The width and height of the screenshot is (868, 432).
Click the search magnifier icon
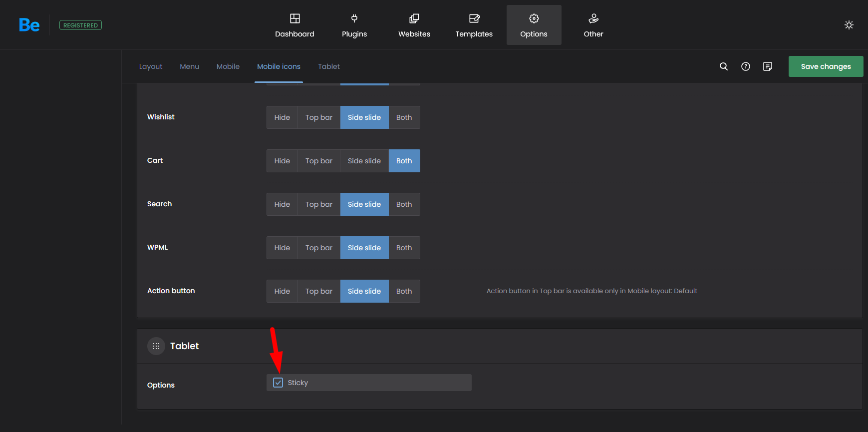(x=723, y=66)
